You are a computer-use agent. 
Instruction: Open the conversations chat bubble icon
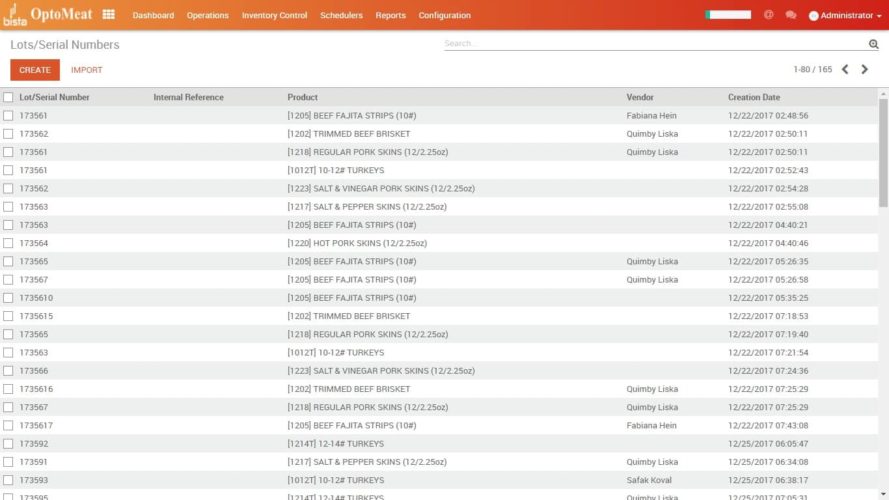[791, 15]
